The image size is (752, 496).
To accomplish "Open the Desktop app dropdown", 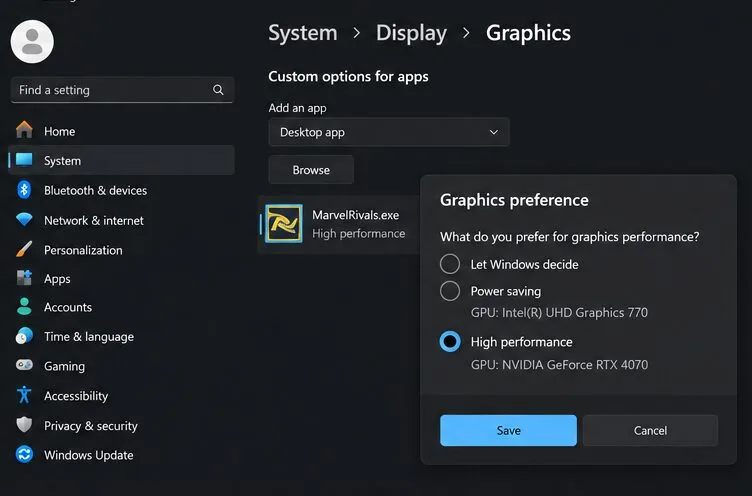I will [x=388, y=132].
